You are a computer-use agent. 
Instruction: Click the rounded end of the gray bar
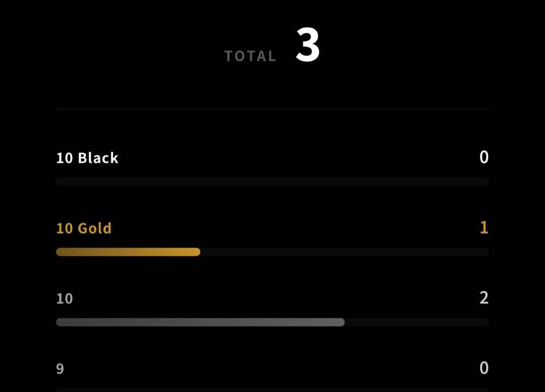click(x=341, y=322)
